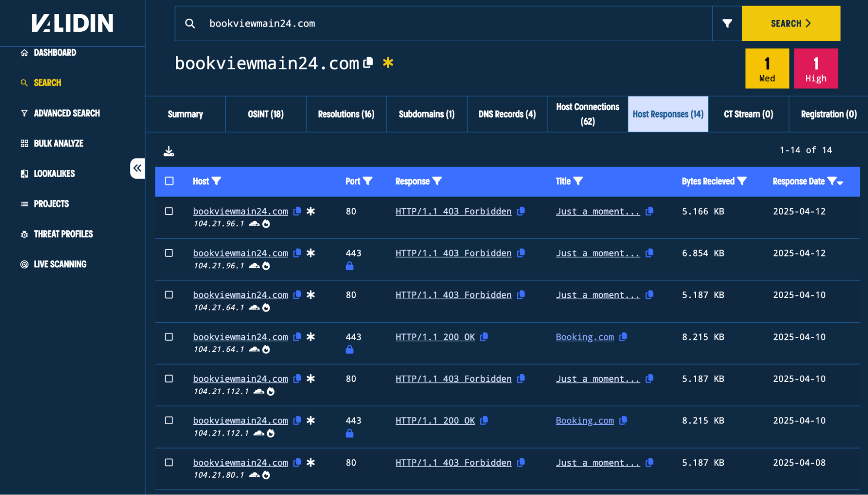Open 'Just a moment...' link in 2025-04-08 row
This screenshot has width=868, height=495.
pyautogui.click(x=598, y=463)
